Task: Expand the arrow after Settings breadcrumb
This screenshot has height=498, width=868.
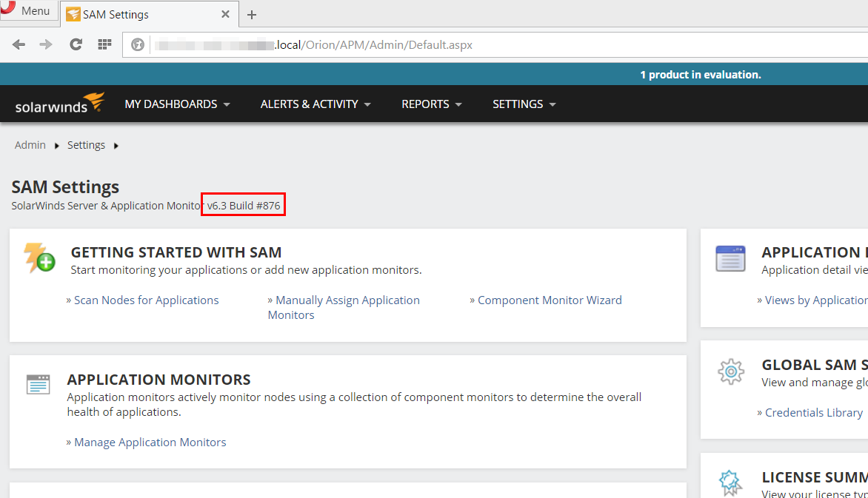Action: click(116, 146)
